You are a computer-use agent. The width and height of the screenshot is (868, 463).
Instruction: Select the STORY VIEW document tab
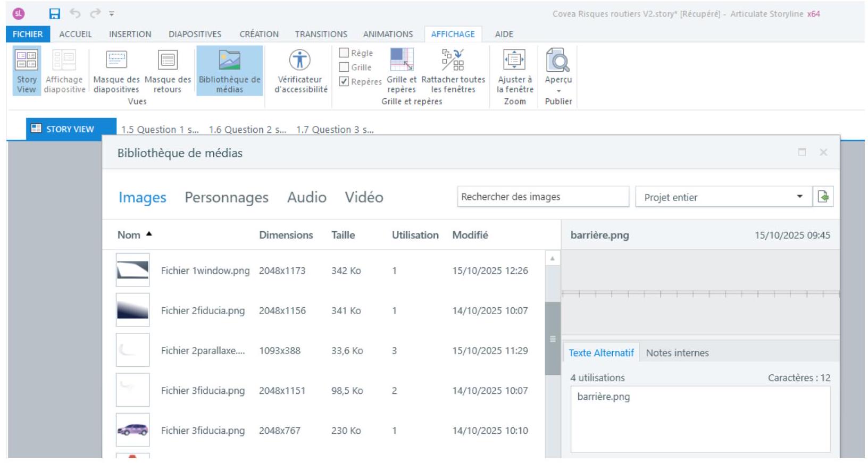(x=71, y=129)
